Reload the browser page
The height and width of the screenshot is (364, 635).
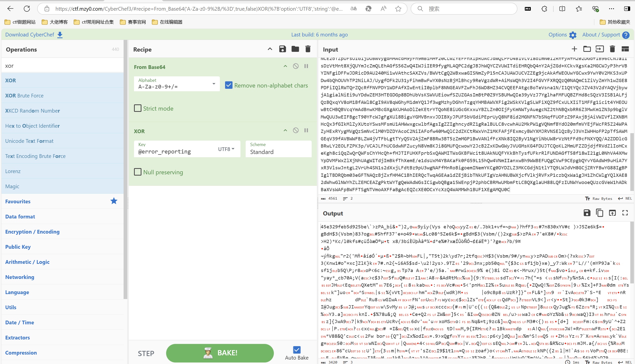tap(27, 9)
